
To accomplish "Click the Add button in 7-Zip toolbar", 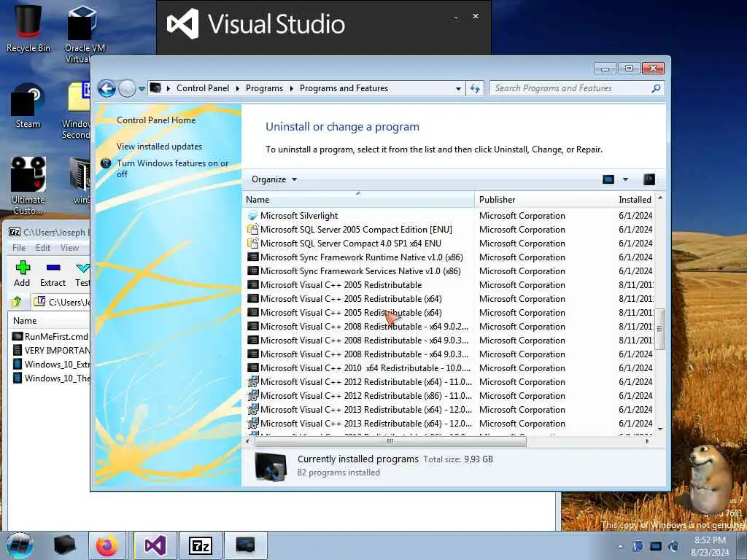I will (x=22, y=274).
